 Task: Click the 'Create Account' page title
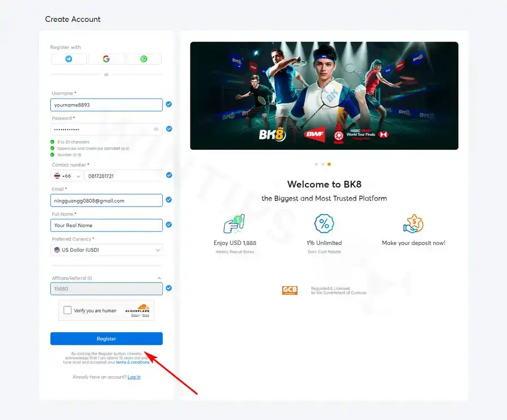(73, 19)
